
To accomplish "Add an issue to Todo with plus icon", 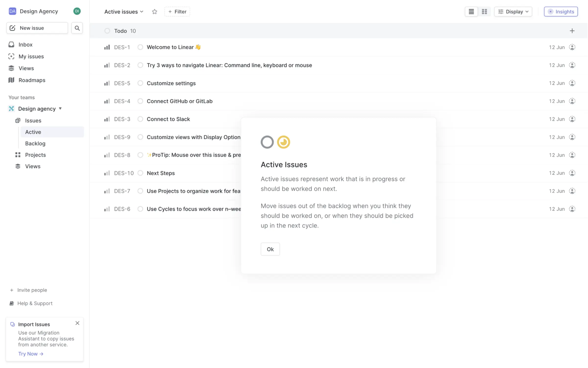I will pyautogui.click(x=572, y=31).
